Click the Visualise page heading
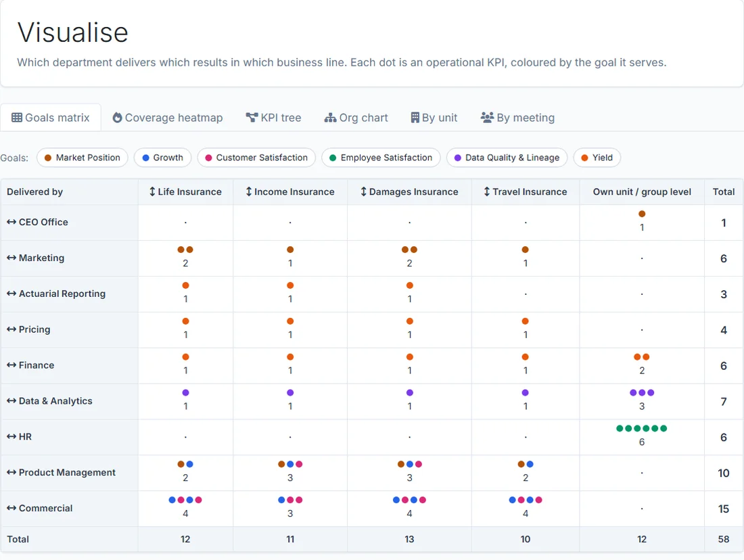This screenshot has height=560, width=744. [x=73, y=32]
